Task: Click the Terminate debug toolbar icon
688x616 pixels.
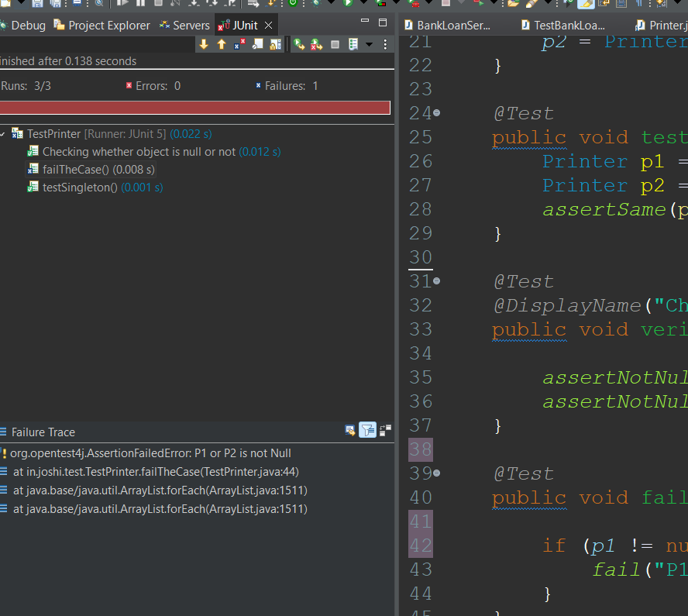Action: (158, 2)
